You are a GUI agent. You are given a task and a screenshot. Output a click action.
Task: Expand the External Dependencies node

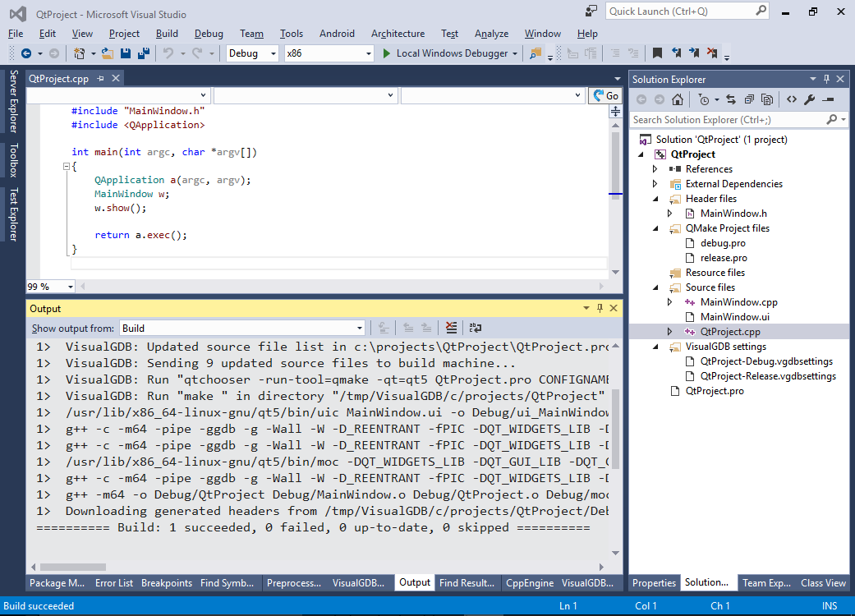[x=655, y=184]
